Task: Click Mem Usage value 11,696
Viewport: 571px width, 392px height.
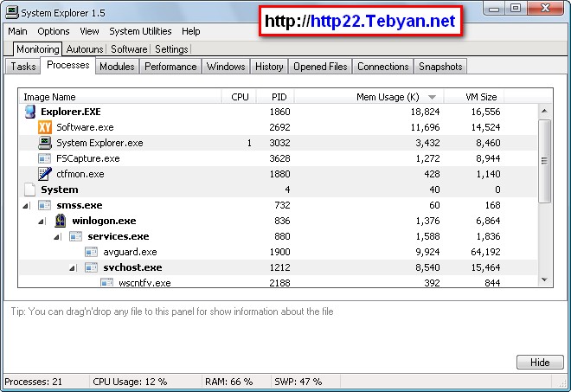Action: coord(425,127)
